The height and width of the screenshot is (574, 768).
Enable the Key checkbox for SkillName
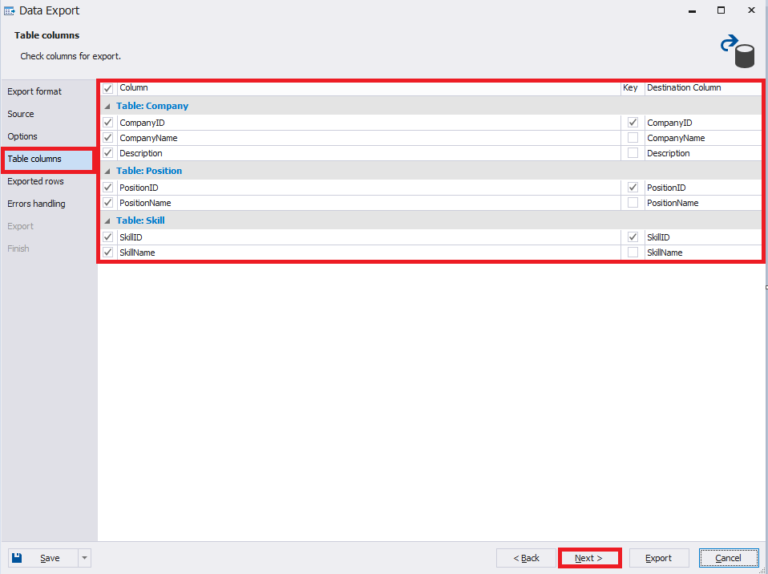click(633, 252)
